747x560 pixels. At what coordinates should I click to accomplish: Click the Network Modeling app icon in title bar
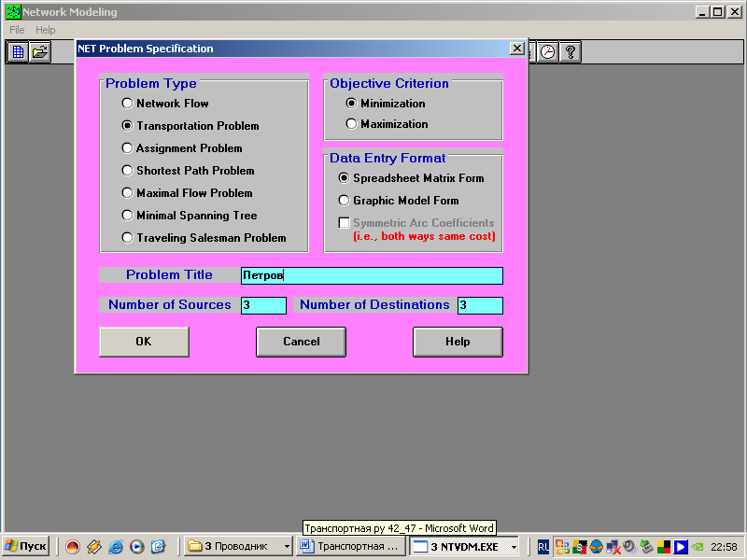click(13, 11)
